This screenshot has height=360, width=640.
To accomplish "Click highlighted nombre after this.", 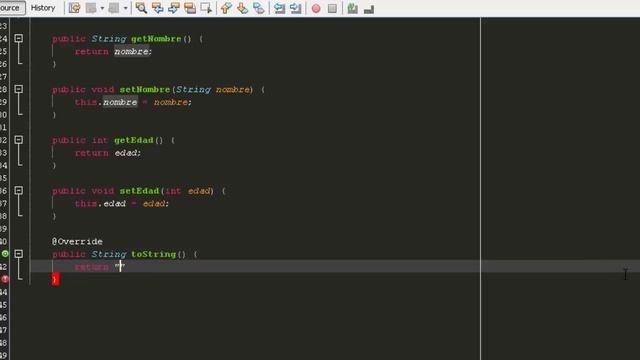I will tap(120, 102).
